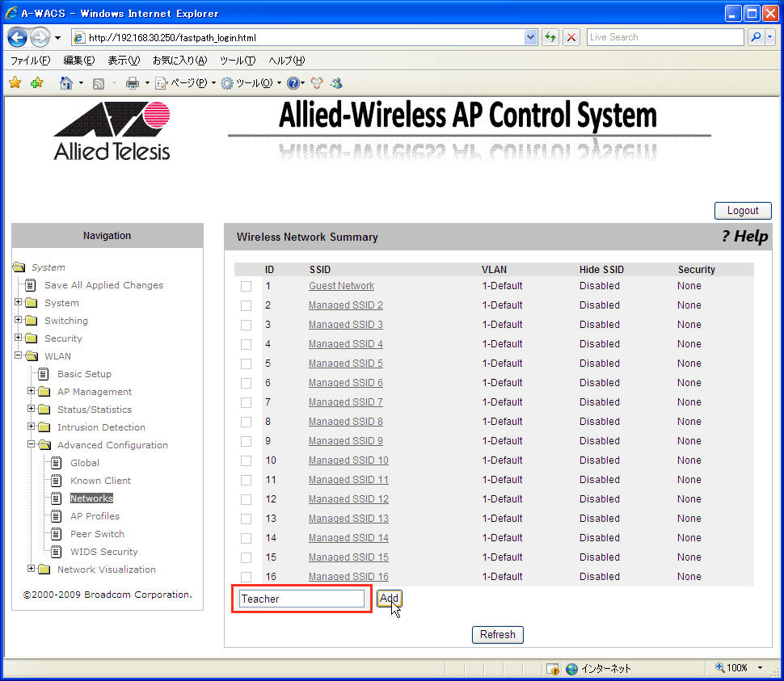Run Live Search with the magnifier icon
The image size is (784, 681).
pos(756,37)
